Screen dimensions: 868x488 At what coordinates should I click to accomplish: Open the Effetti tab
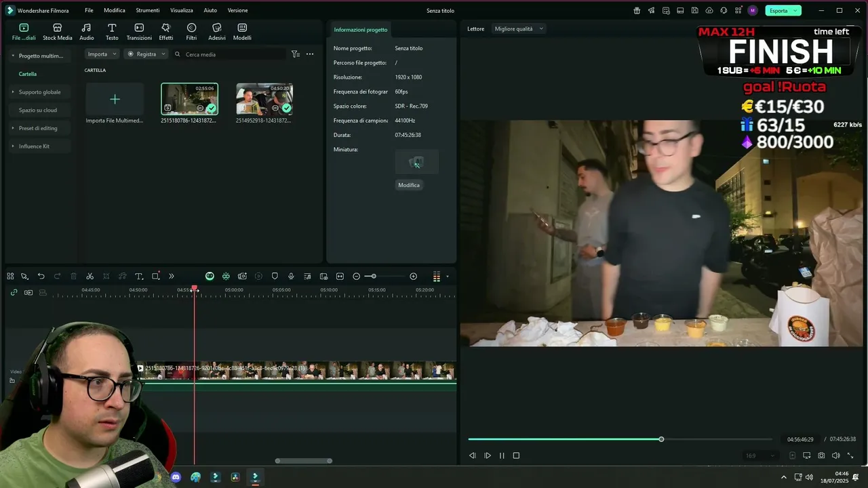tap(165, 32)
